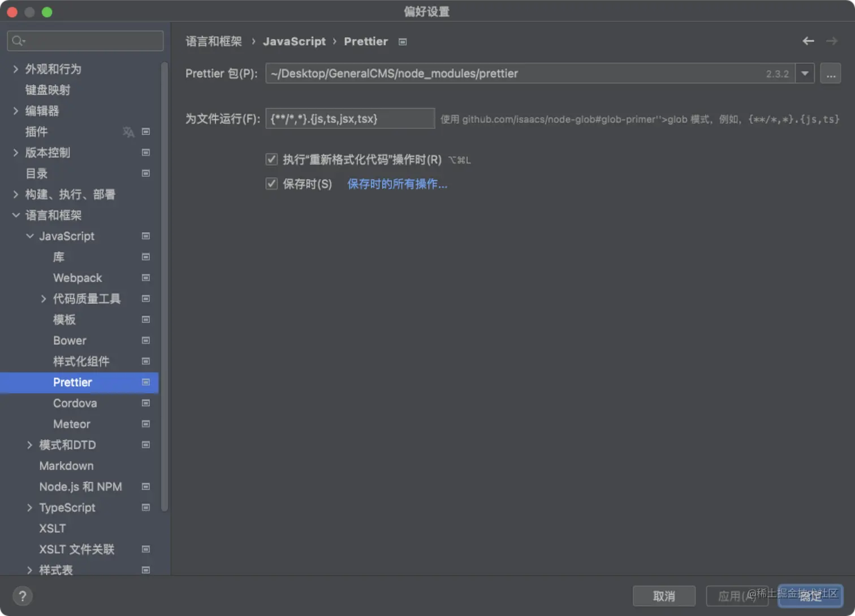The height and width of the screenshot is (616, 855).
Task: Toggle the 执行重新格式化代码操作时 checkbox
Action: pyautogui.click(x=271, y=159)
